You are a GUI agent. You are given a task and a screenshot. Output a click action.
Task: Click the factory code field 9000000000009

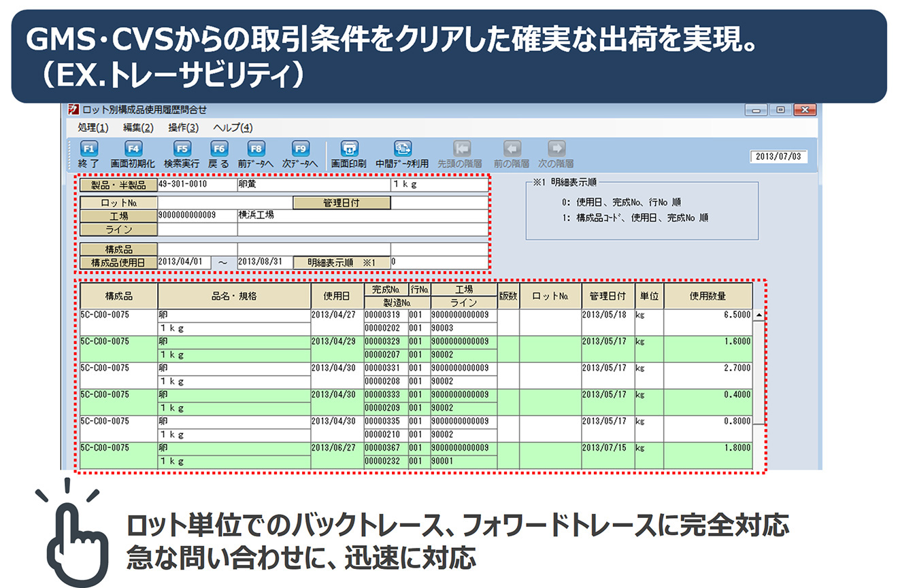[197, 216]
